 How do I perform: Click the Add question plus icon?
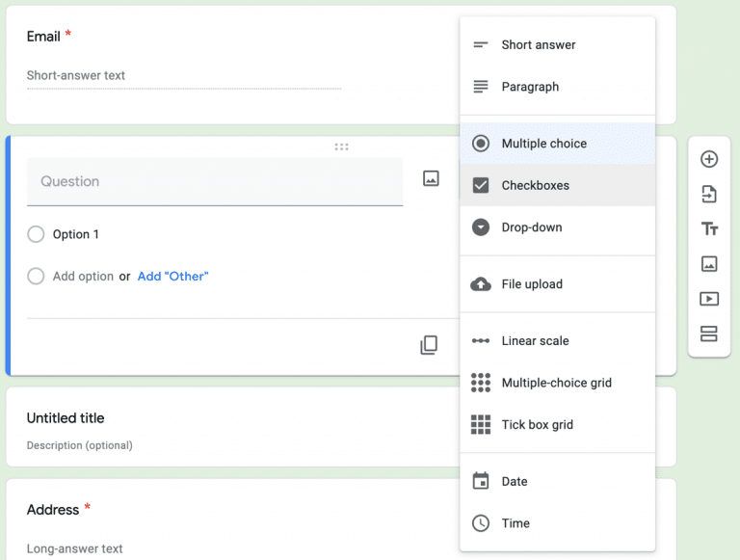pos(709,159)
